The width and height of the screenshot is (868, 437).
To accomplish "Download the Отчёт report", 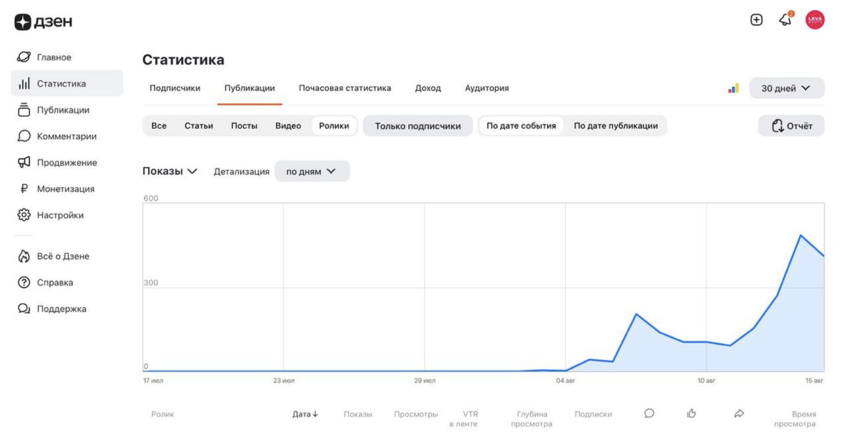I will [791, 126].
